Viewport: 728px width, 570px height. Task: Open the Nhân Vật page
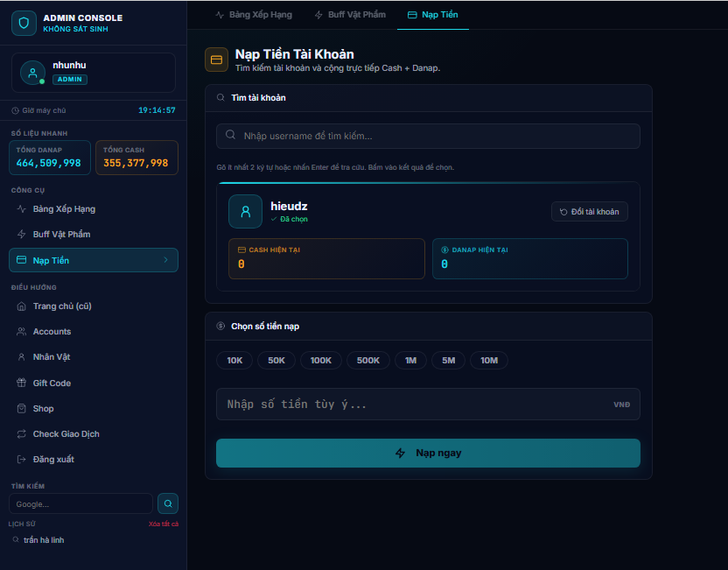[94, 356]
